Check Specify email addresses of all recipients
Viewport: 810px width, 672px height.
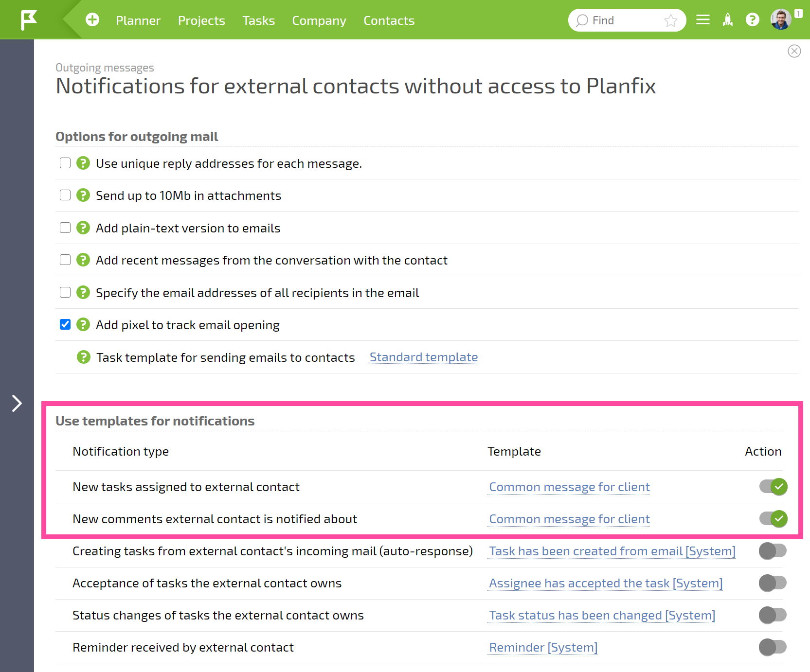point(65,292)
